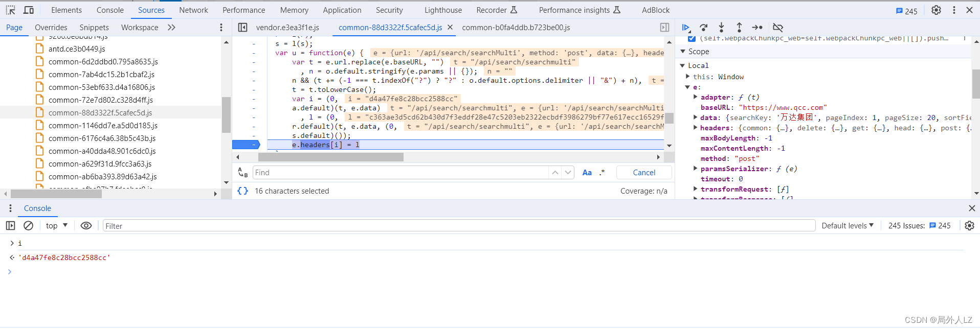The height and width of the screenshot is (329, 980).
Task: Toggle regular expression search option
Action: click(x=602, y=173)
